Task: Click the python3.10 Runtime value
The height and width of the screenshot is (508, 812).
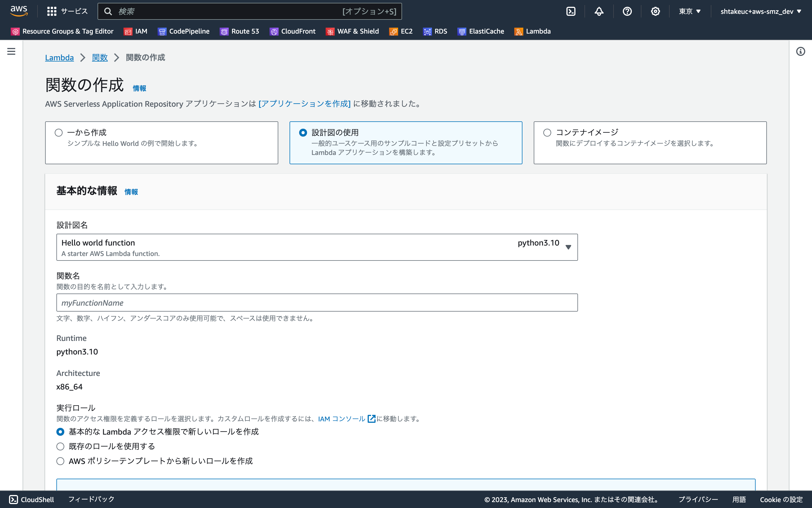Action: [x=77, y=352]
